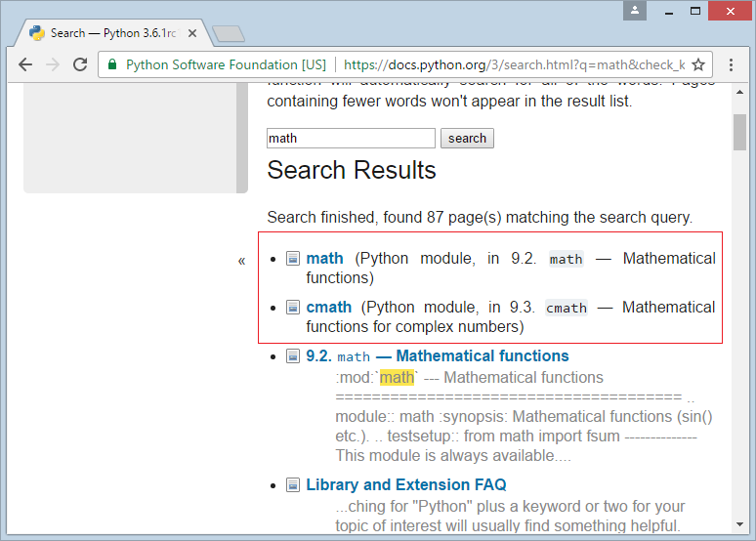Reload the page with the refresh icon
The height and width of the screenshot is (541, 756).
tap(80, 64)
